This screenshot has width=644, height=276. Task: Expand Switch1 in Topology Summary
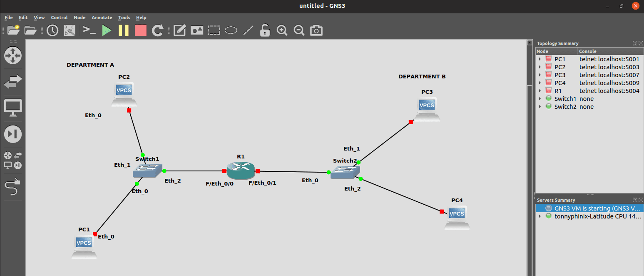click(540, 99)
